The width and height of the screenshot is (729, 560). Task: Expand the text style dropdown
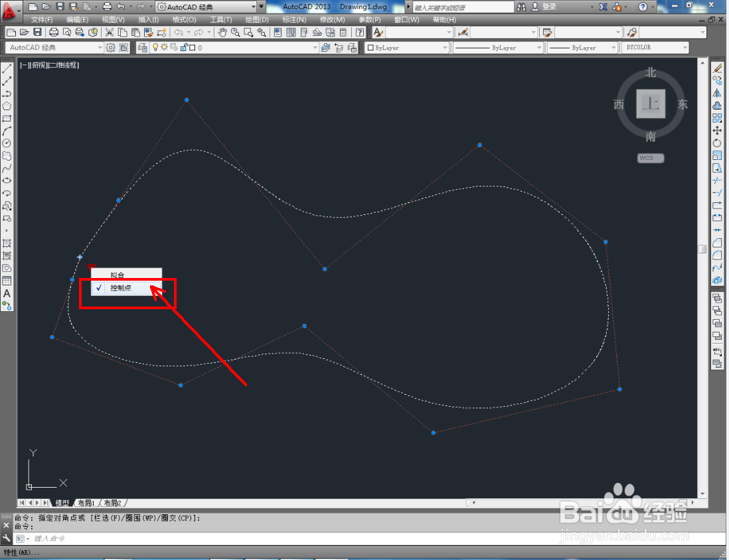449,33
